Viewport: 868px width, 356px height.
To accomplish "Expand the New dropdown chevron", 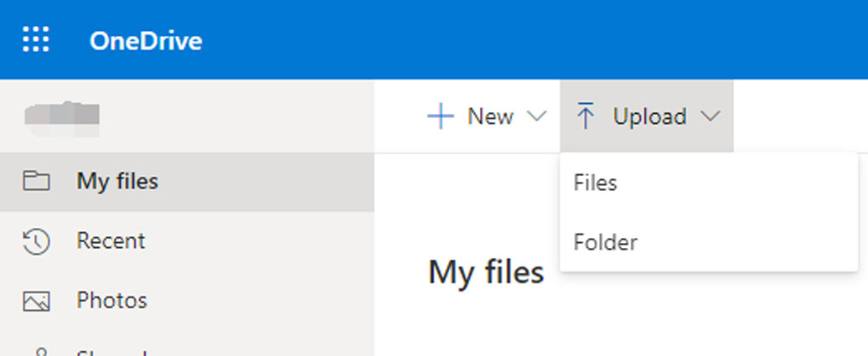I will [x=536, y=116].
